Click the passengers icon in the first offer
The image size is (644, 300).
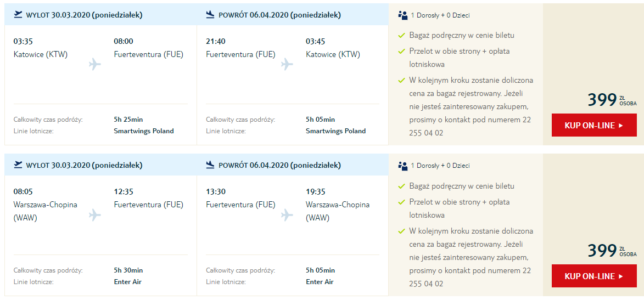pyautogui.click(x=403, y=15)
